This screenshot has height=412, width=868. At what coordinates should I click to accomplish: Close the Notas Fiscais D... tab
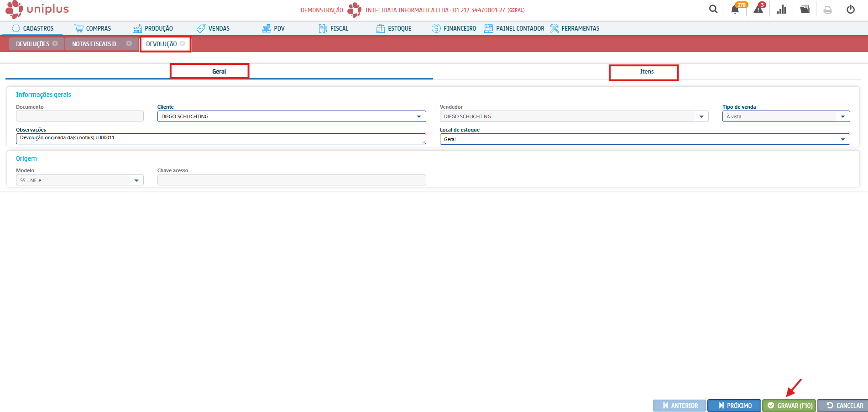tap(129, 43)
